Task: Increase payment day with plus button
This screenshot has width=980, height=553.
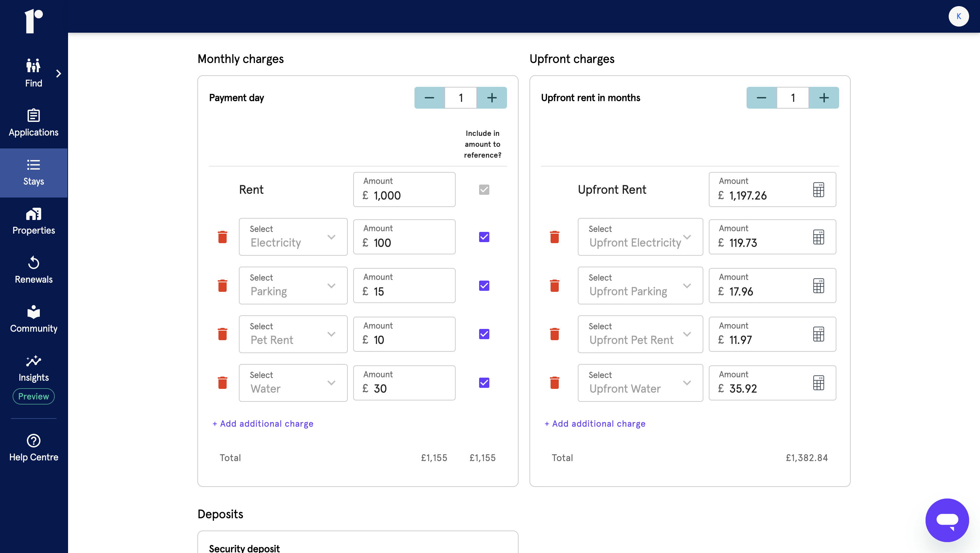Action: pyautogui.click(x=491, y=98)
